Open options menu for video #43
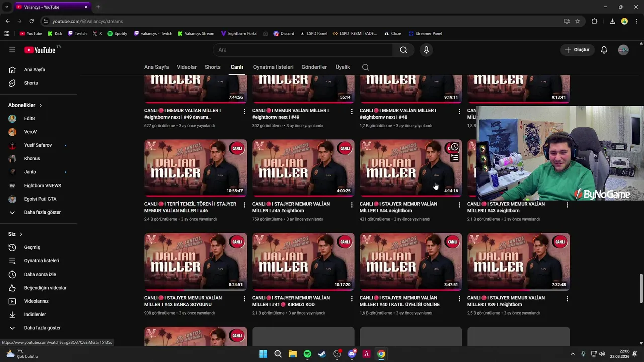 pyautogui.click(x=567, y=205)
